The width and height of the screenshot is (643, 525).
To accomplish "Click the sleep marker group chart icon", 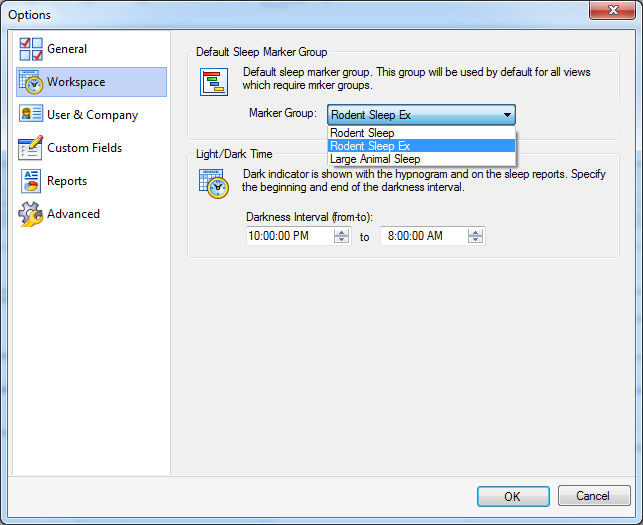I will pyautogui.click(x=214, y=82).
